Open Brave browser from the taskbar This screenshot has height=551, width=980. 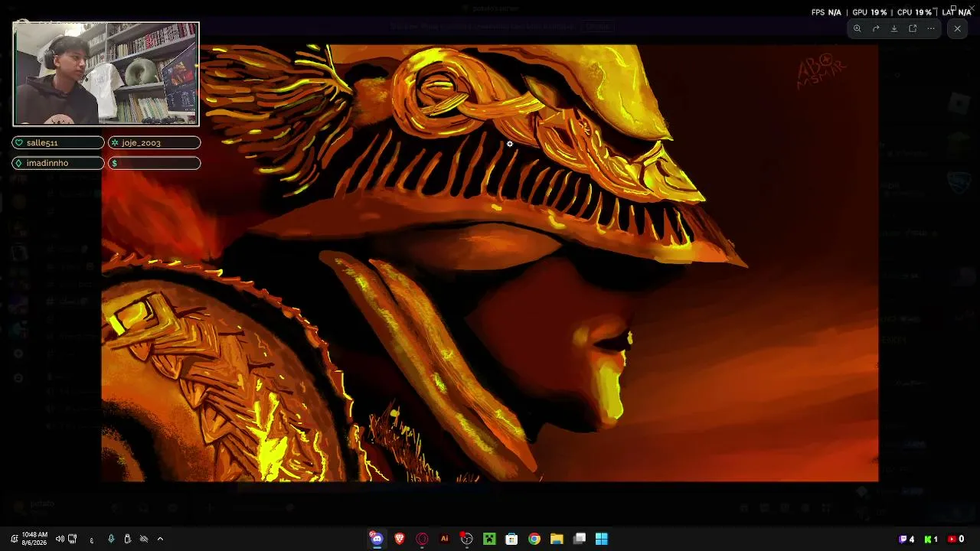(399, 539)
